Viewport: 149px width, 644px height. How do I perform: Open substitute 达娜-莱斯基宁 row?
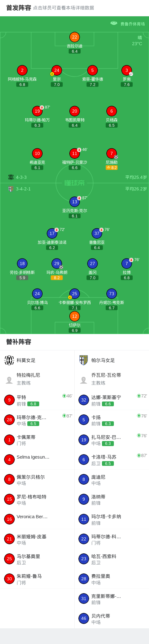(112, 400)
